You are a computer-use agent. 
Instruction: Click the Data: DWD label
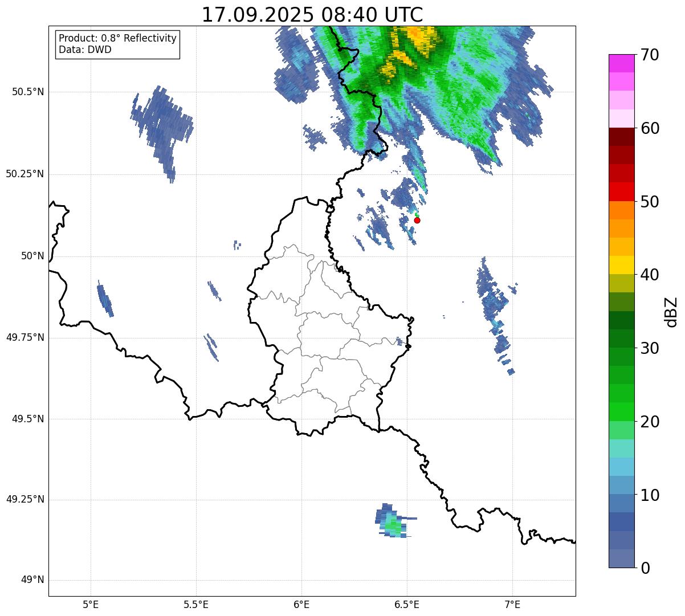(x=85, y=50)
